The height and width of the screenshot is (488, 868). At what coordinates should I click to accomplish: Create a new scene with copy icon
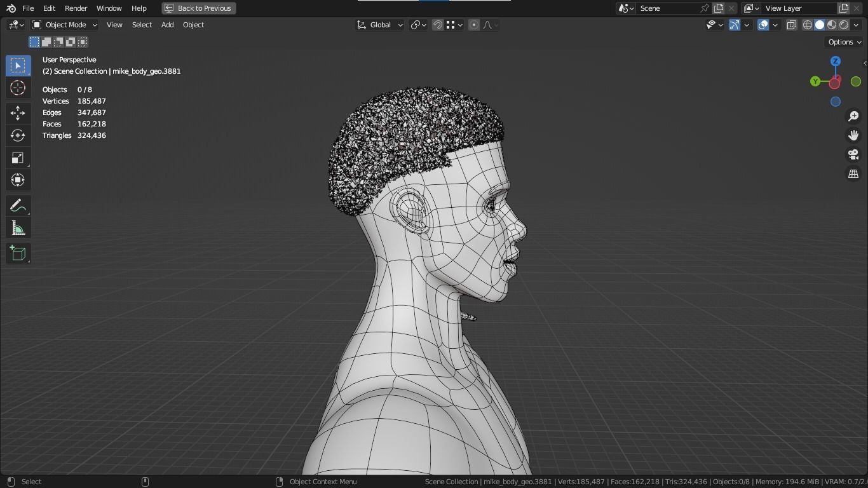coord(719,8)
